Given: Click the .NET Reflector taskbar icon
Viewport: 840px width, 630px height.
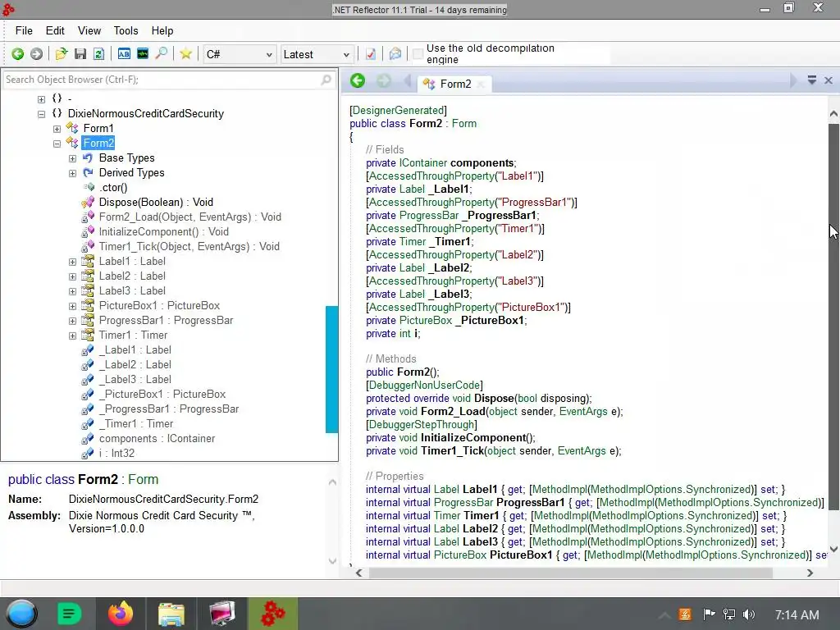Looking at the screenshot, I should pos(273,614).
